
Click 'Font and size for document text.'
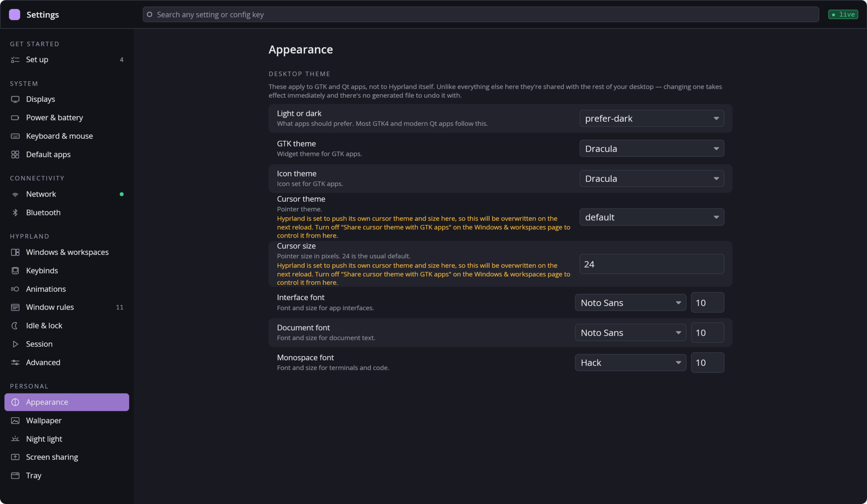[x=326, y=338]
